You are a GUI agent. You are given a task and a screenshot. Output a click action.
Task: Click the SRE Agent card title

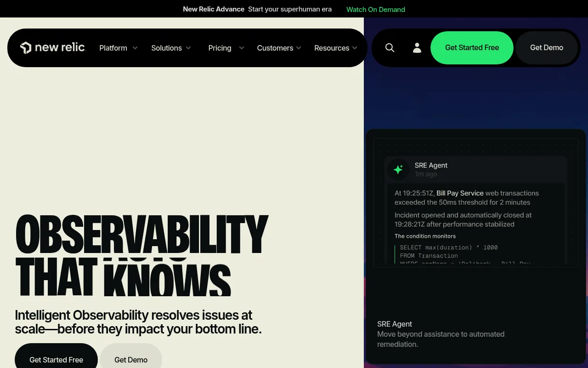click(x=395, y=324)
